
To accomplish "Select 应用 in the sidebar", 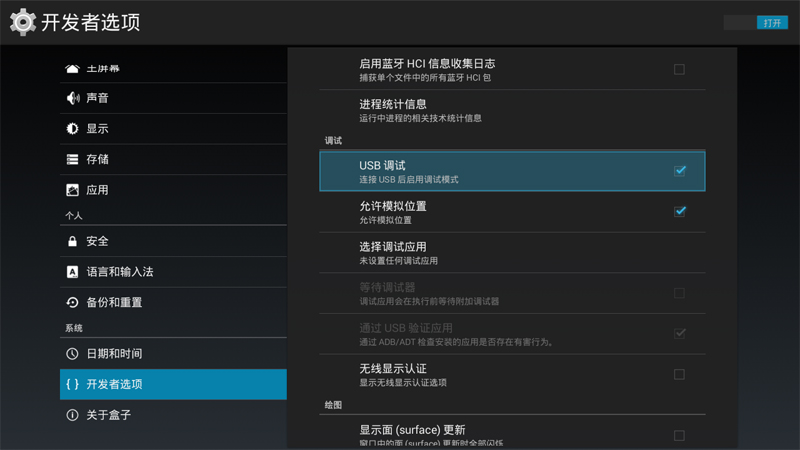I will [x=173, y=190].
